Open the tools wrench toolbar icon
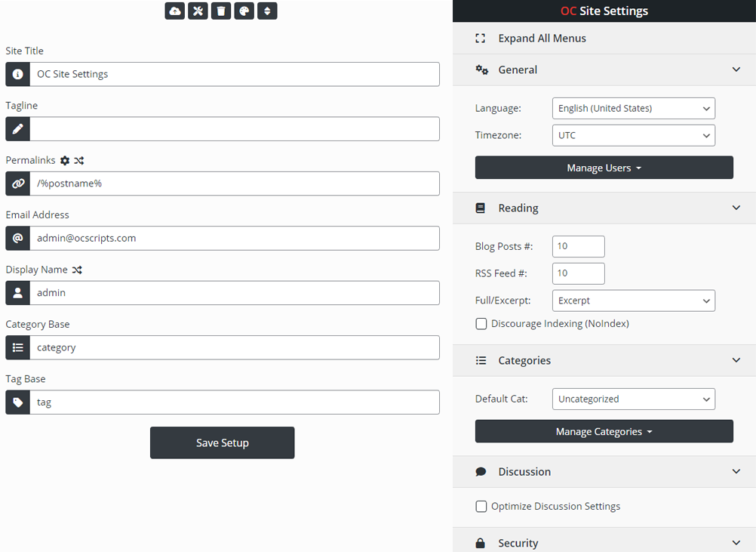756x552 pixels. tap(198, 11)
